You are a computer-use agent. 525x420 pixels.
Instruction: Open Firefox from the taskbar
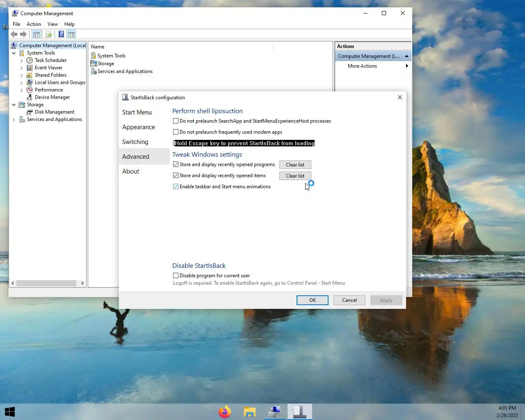[x=225, y=411]
